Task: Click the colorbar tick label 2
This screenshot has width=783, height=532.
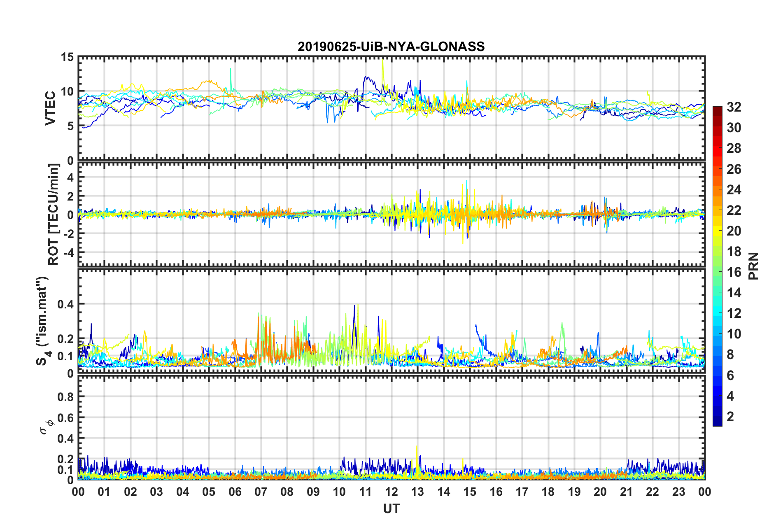Action: (x=730, y=417)
